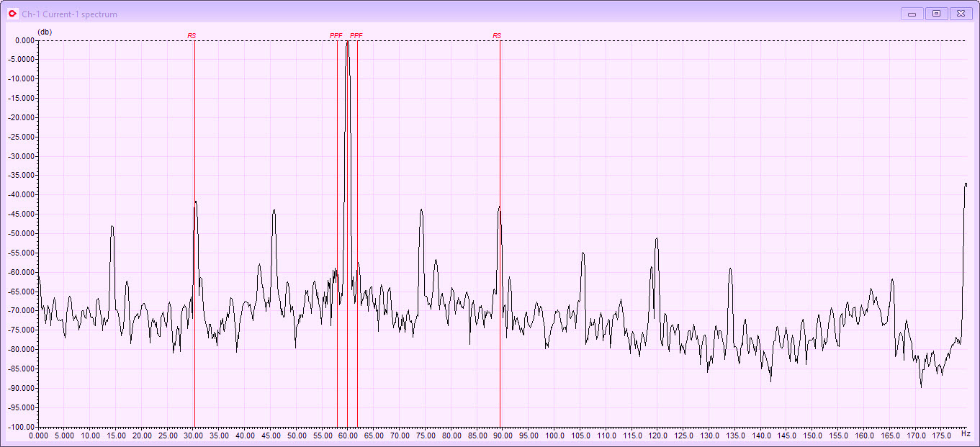Screen dimensions: 980x447
Task: Click the "-50.000" dB axis value
Action: 22,234
